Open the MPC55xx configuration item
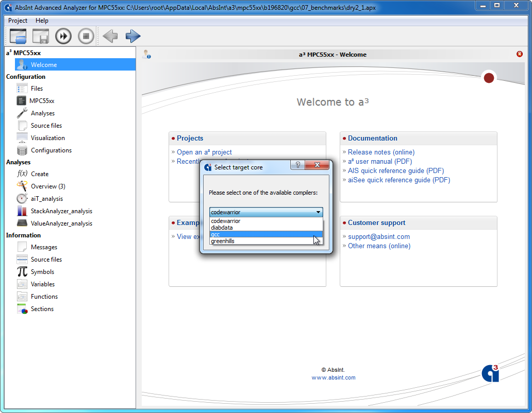This screenshot has width=532, height=413. tap(42, 100)
